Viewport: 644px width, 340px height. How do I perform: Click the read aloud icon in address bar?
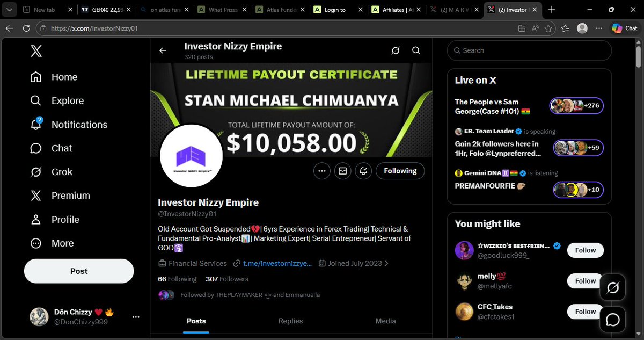[x=535, y=28]
